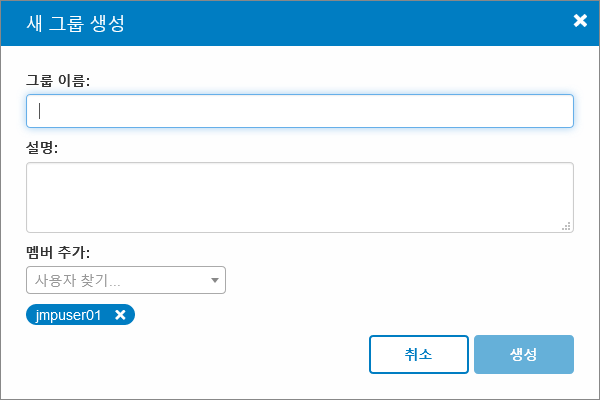
Task: Grab the 설명 text area resize handle
Action: pos(566,227)
